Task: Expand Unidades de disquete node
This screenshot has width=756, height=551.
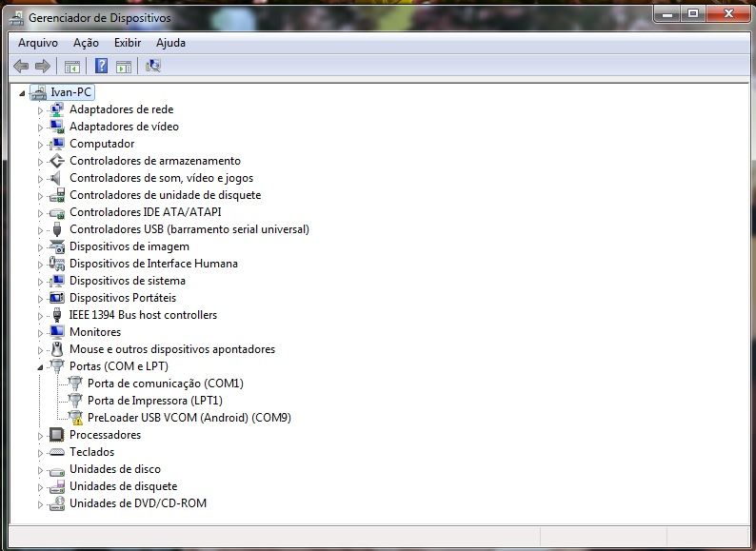Action: point(40,487)
